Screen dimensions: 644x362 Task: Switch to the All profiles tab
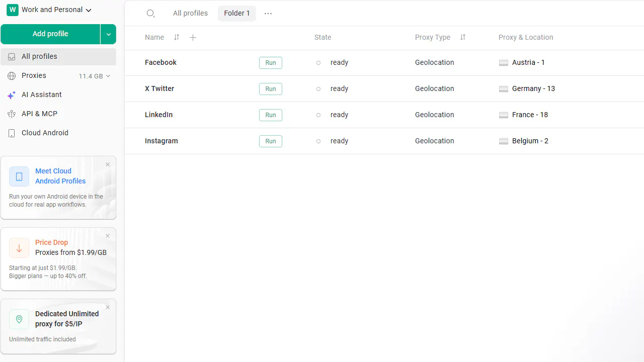(190, 14)
